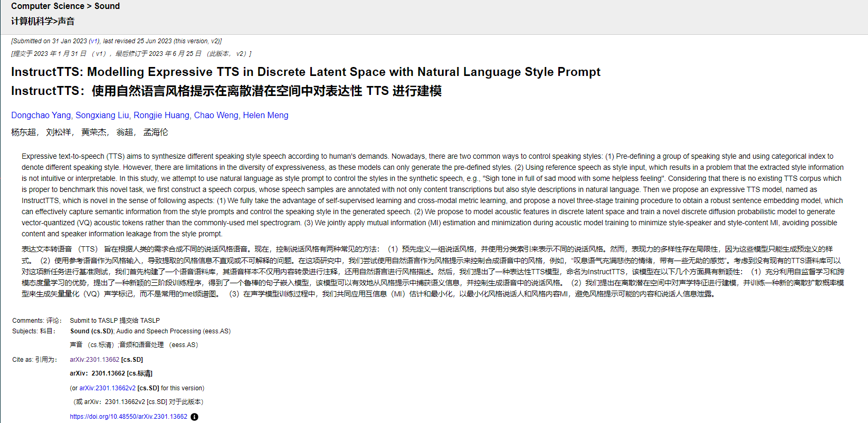Open author Songxiang Liu's link

tap(102, 115)
